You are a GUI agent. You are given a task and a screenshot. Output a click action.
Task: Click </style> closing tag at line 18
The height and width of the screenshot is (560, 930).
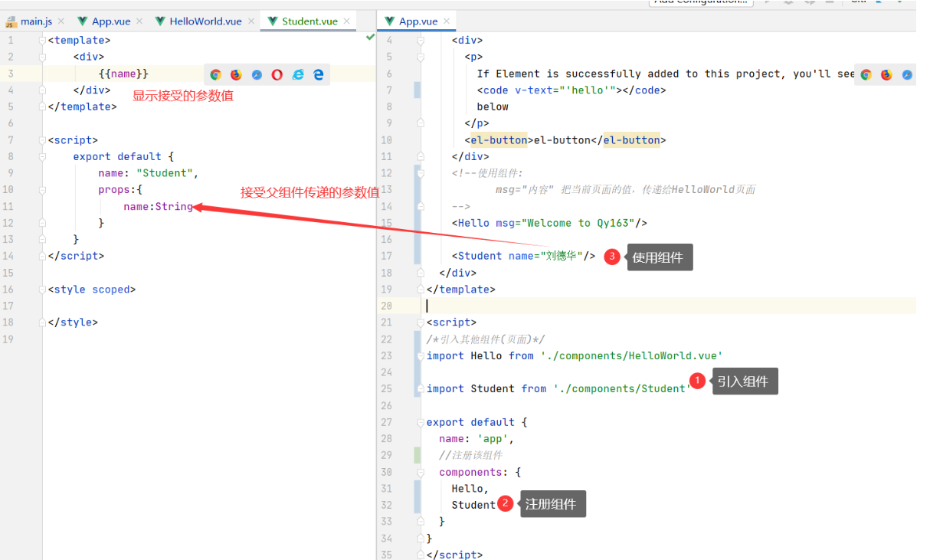click(73, 323)
